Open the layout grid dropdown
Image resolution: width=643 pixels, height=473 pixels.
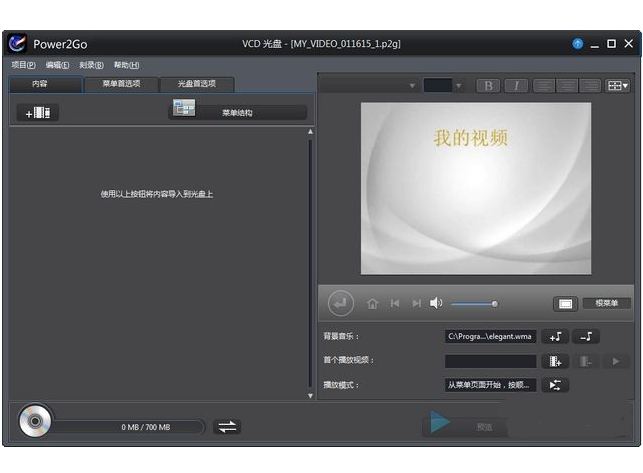tap(618, 86)
